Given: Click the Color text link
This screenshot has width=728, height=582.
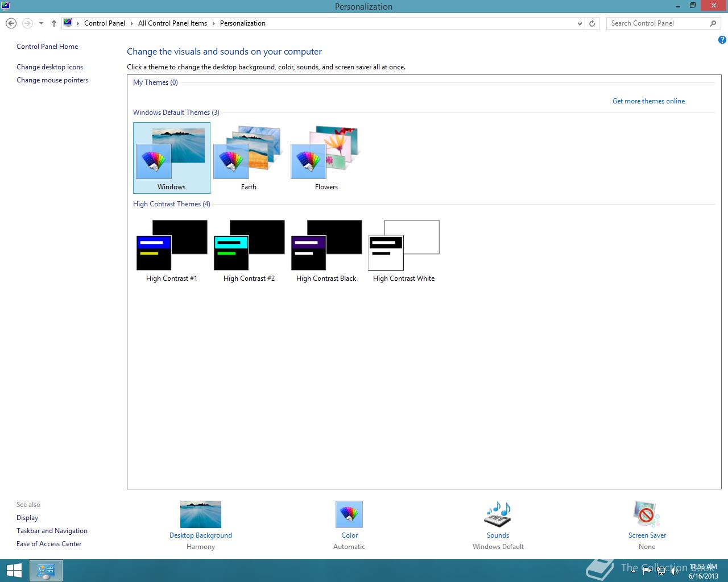Looking at the screenshot, I should (350, 535).
